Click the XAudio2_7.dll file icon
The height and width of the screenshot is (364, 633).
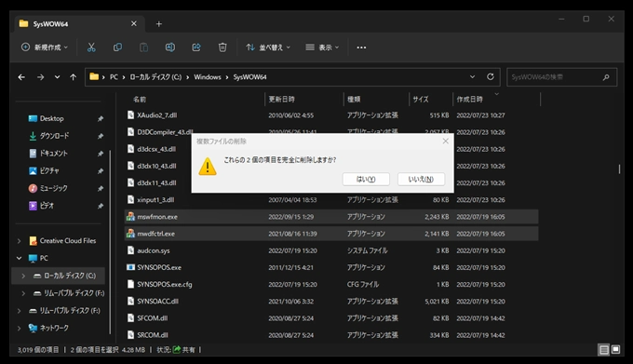(130, 115)
